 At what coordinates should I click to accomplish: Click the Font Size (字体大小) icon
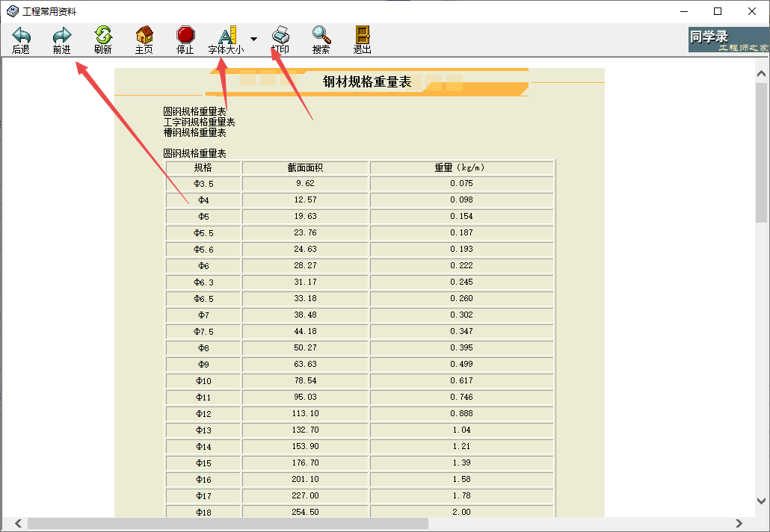coord(226,35)
